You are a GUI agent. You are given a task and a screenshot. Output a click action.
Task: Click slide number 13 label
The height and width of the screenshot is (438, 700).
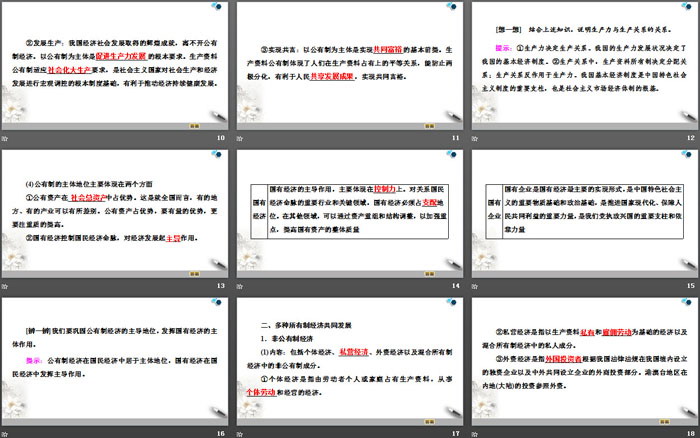pos(221,286)
